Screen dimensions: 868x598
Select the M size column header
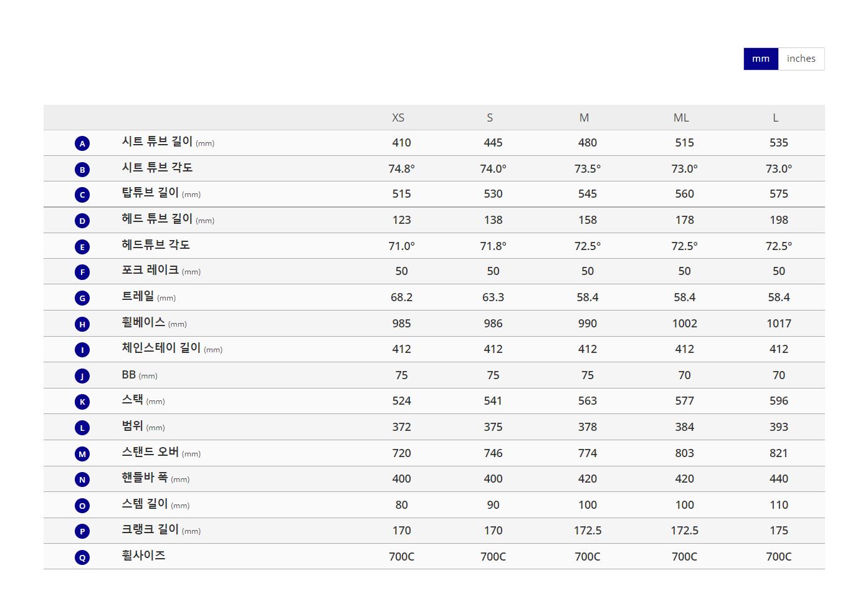pyautogui.click(x=584, y=118)
